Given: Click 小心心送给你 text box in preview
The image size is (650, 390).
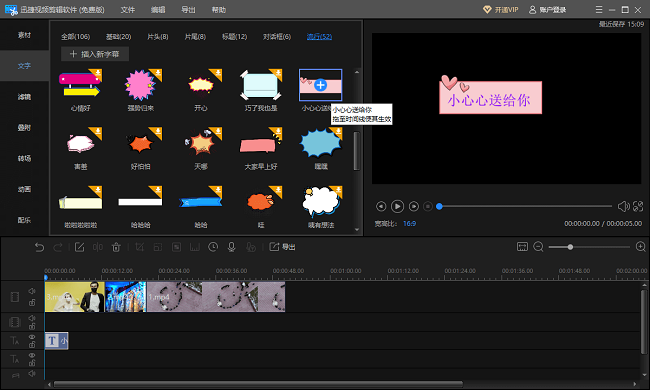Looking at the screenshot, I should [x=490, y=98].
